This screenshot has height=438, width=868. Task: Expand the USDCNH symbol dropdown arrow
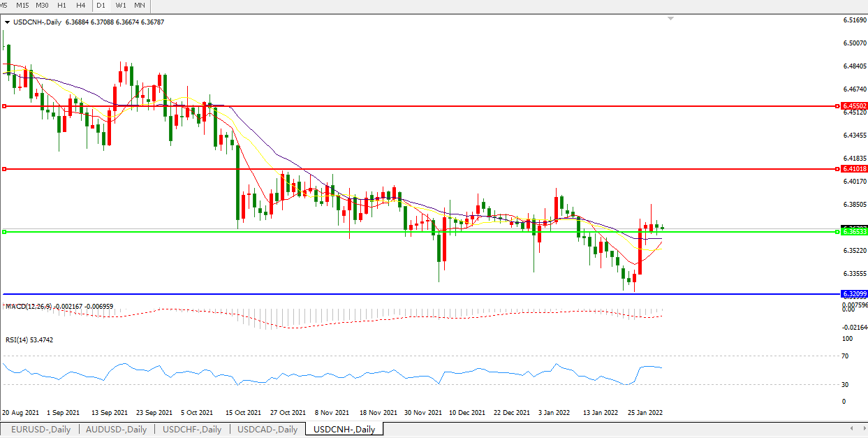(8, 22)
